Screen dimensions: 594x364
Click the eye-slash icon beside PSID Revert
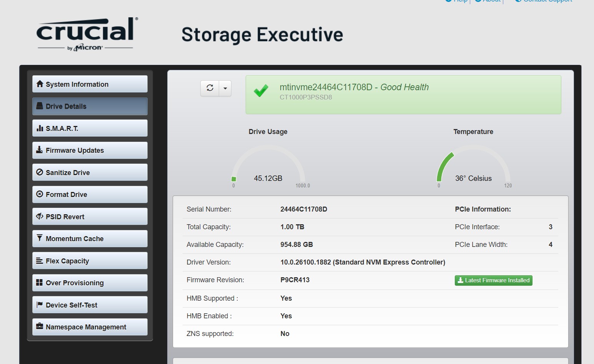pyautogui.click(x=40, y=216)
